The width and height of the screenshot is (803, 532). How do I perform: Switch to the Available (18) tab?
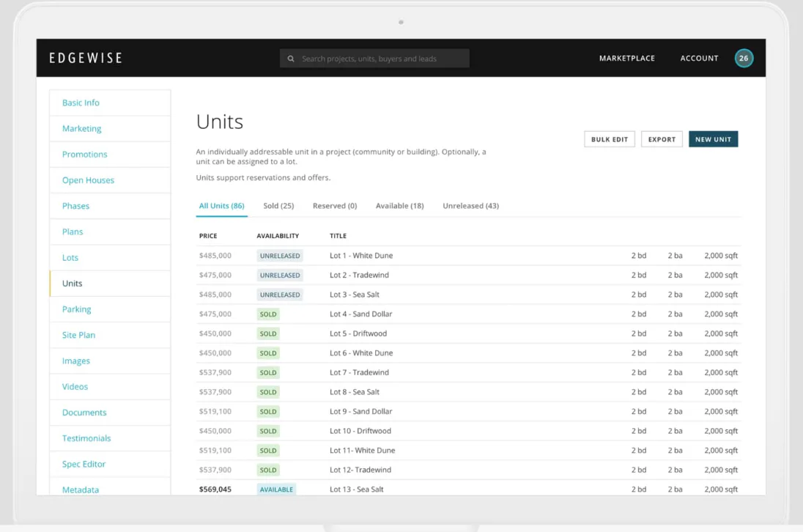click(x=399, y=206)
